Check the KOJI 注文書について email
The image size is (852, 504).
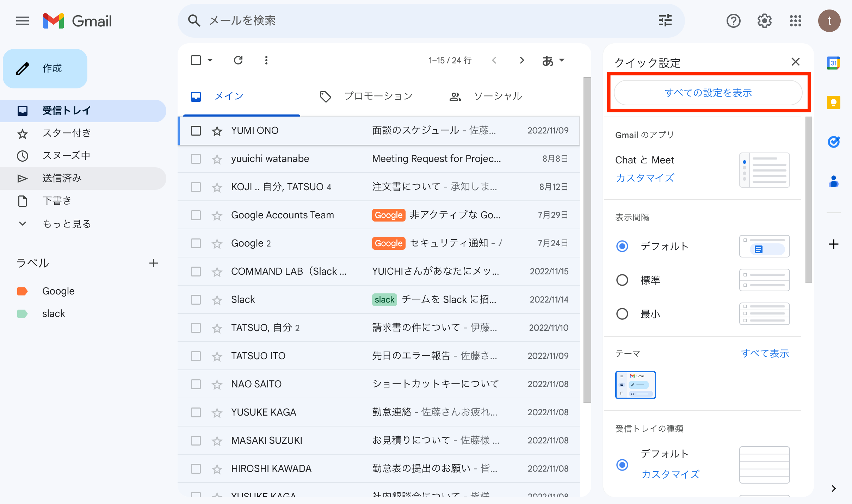point(196,187)
